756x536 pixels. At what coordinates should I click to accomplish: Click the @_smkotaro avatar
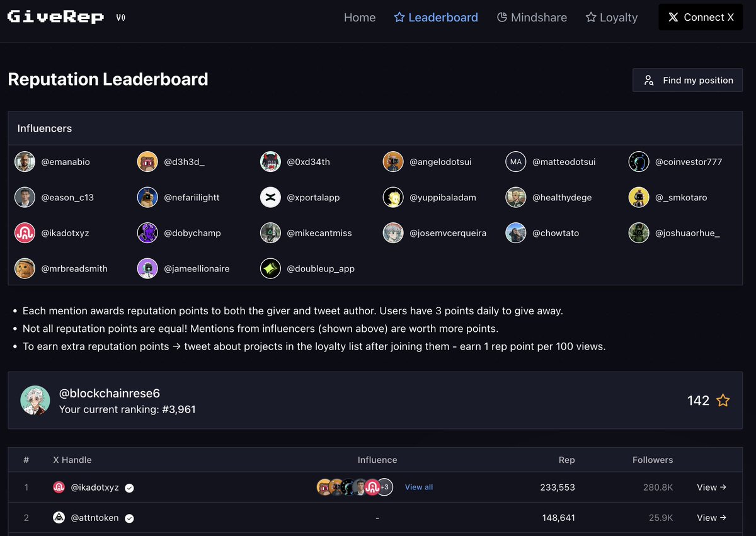639,197
